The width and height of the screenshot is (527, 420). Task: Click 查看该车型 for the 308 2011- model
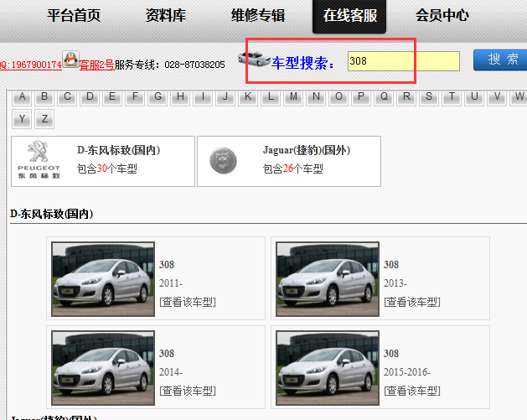click(x=188, y=302)
